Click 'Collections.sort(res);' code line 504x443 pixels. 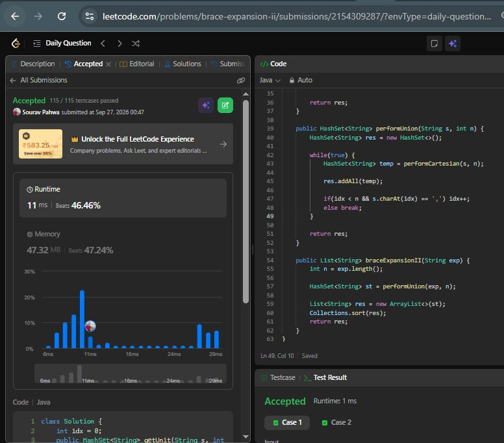coord(347,313)
